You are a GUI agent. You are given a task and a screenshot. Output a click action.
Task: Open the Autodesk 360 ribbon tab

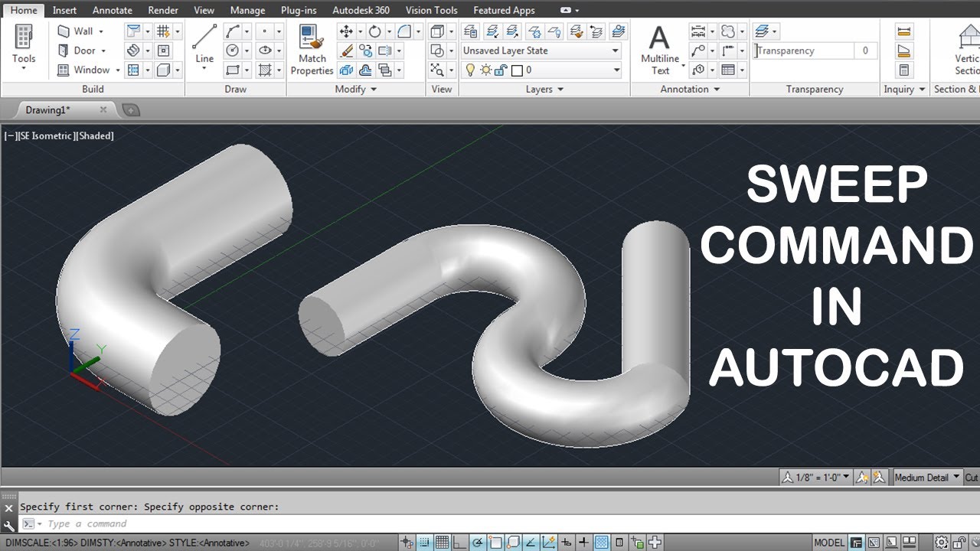(x=361, y=10)
